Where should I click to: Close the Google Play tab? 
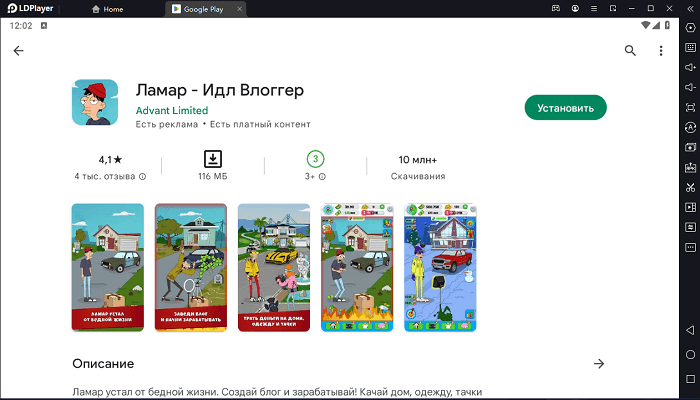pos(239,9)
